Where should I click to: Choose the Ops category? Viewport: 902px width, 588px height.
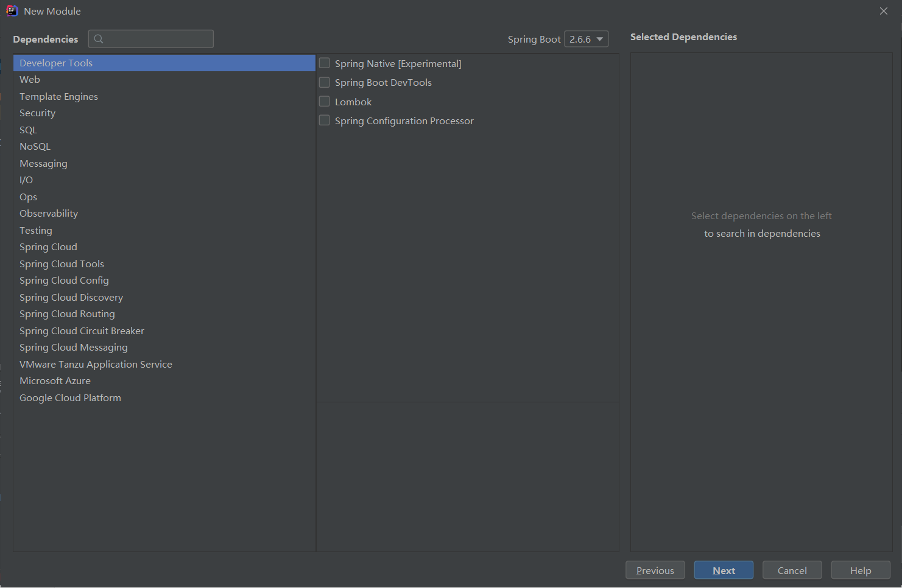click(x=164, y=197)
